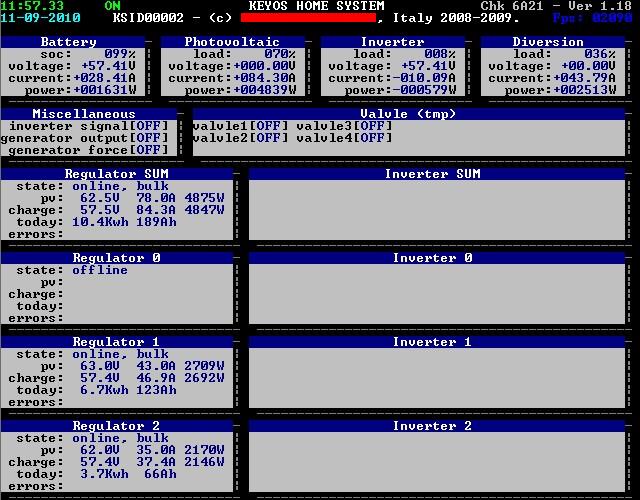Select the Inverter SUM header

(437, 174)
